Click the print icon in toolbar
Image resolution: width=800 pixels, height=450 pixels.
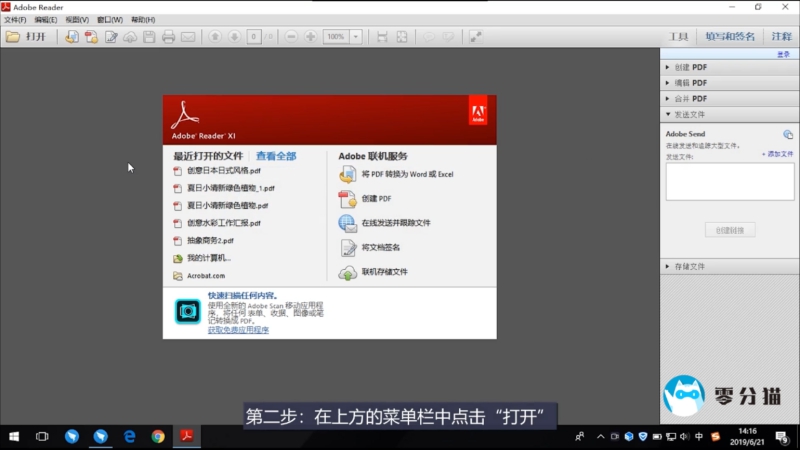pyautogui.click(x=168, y=37)
